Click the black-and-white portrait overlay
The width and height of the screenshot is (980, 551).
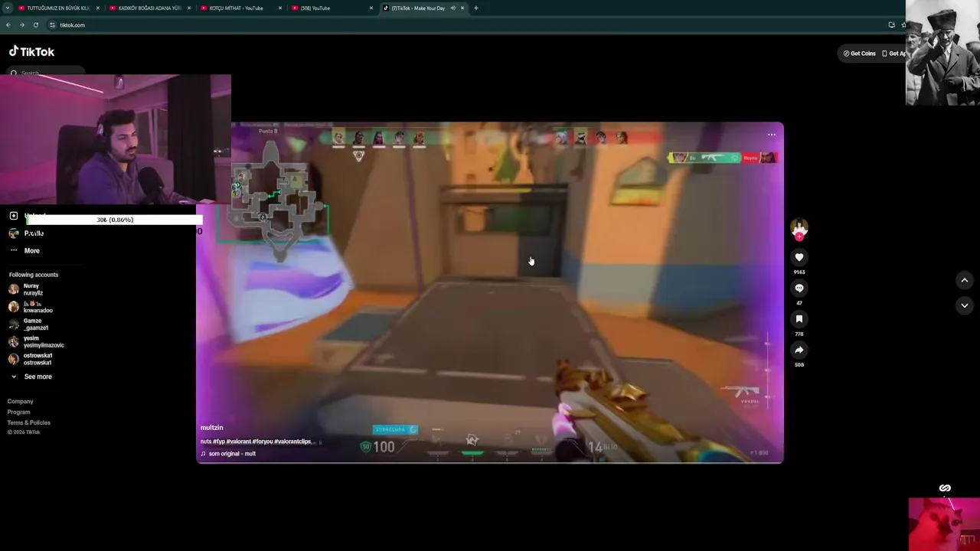pos(942,52)
